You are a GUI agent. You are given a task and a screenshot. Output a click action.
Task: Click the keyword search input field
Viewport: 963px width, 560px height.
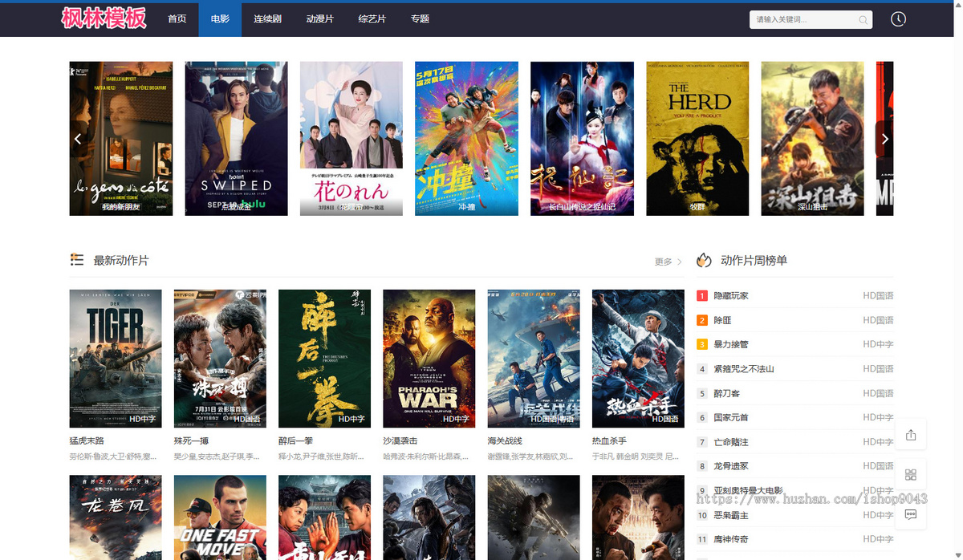point(805,20)
